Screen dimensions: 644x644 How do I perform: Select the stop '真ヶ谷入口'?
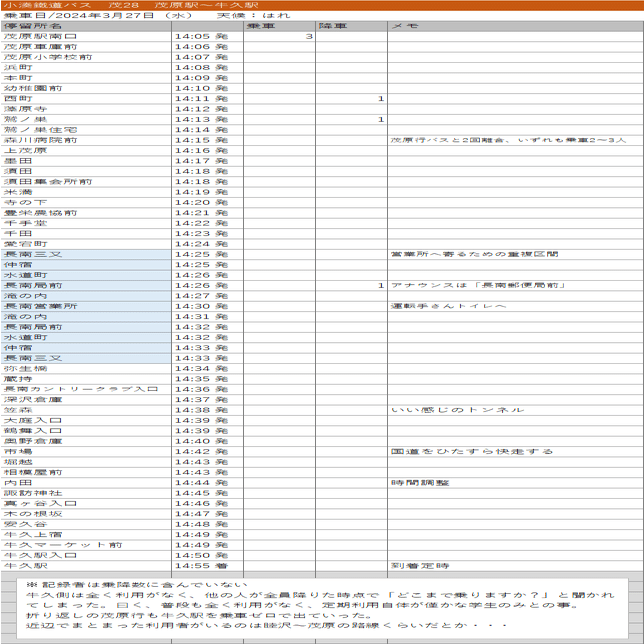point(40,503)
